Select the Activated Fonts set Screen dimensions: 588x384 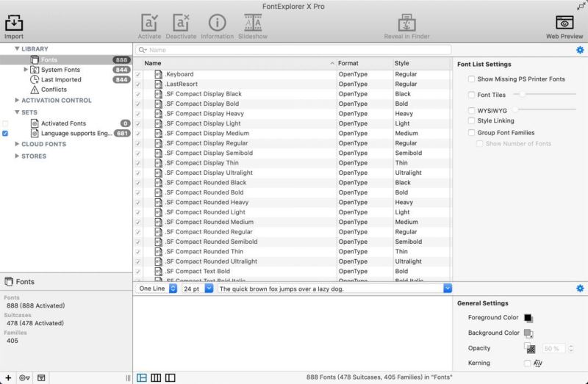(x=63, y=123)
